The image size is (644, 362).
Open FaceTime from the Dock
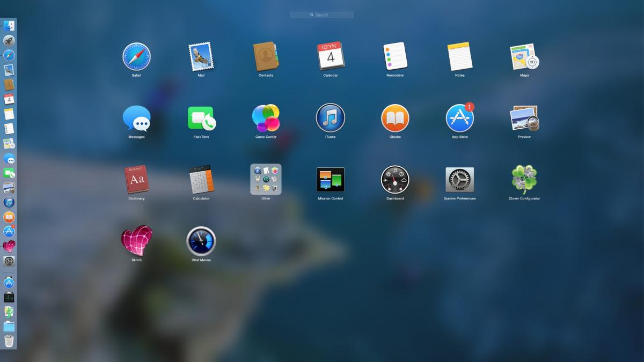click(x=9, y=173)
